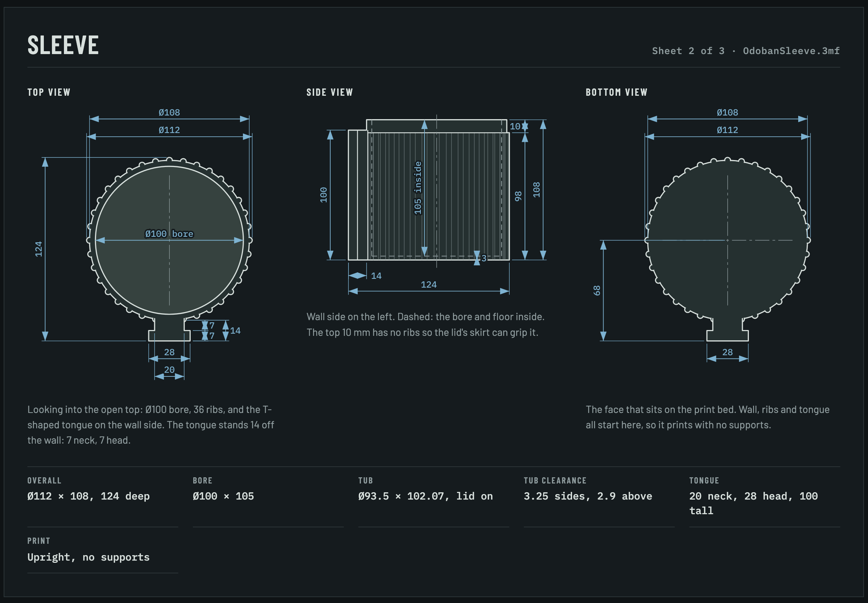The width and height of the screenshot is (868, 603).
Task: Click the 14 dimension beside the top-view tongue
Action: tap(235, 331)
